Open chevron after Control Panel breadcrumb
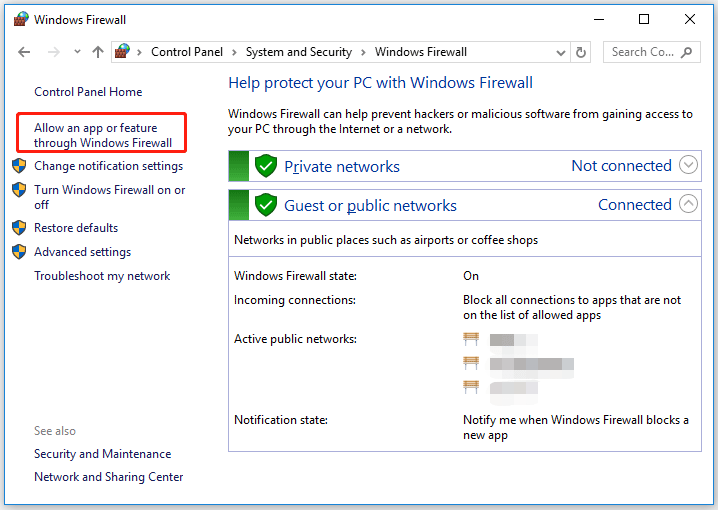The width and height of the screenshot is (718, 510). [234, 53]
